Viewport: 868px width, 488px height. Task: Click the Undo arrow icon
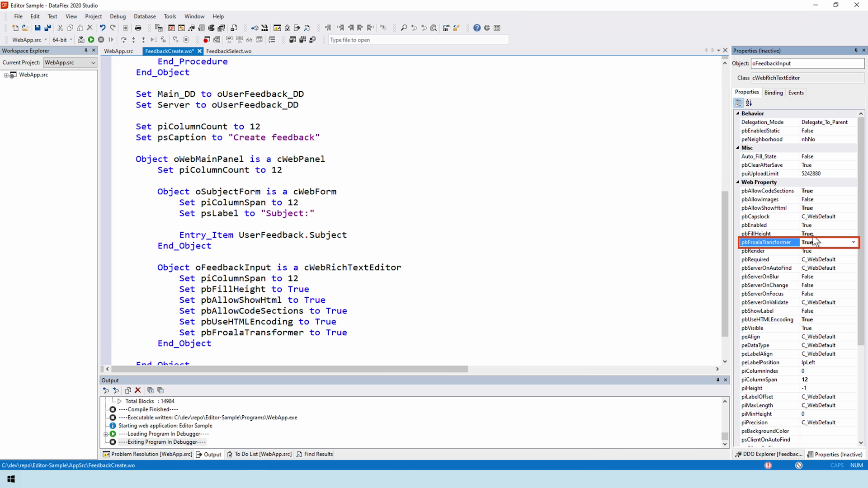click(x=103, y=28)
